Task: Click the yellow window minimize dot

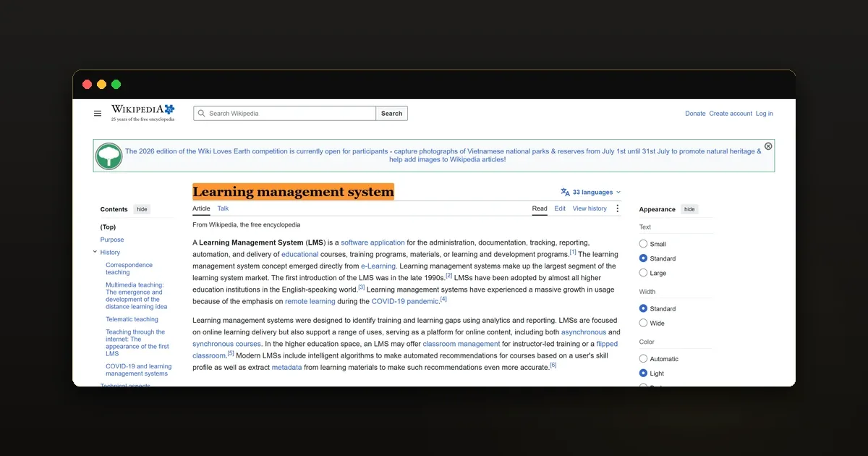Action: pyautogui.click(x=101, y=85)
